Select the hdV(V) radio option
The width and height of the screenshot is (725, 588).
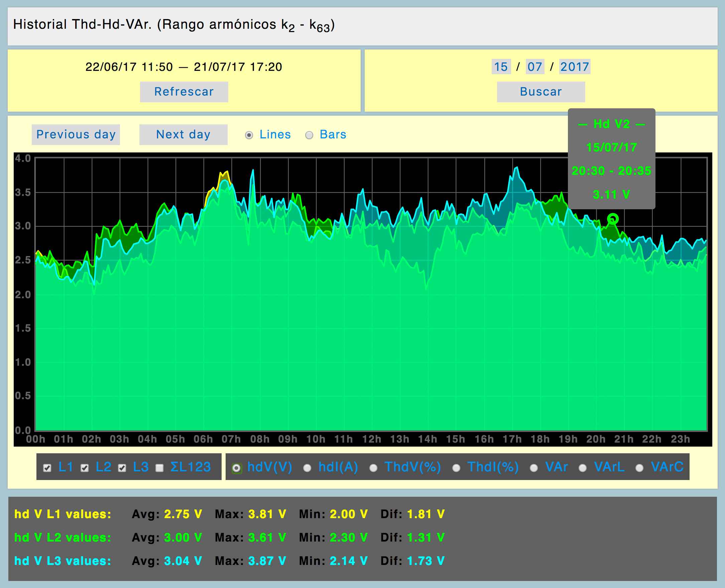pos(236,468)
